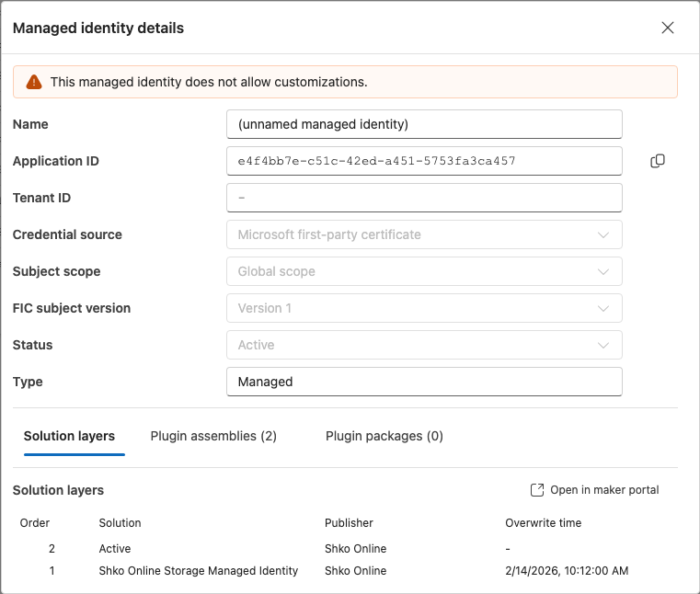700x594 pixels.
Task: Click the Name input field
Action: [x=424, y=124]
